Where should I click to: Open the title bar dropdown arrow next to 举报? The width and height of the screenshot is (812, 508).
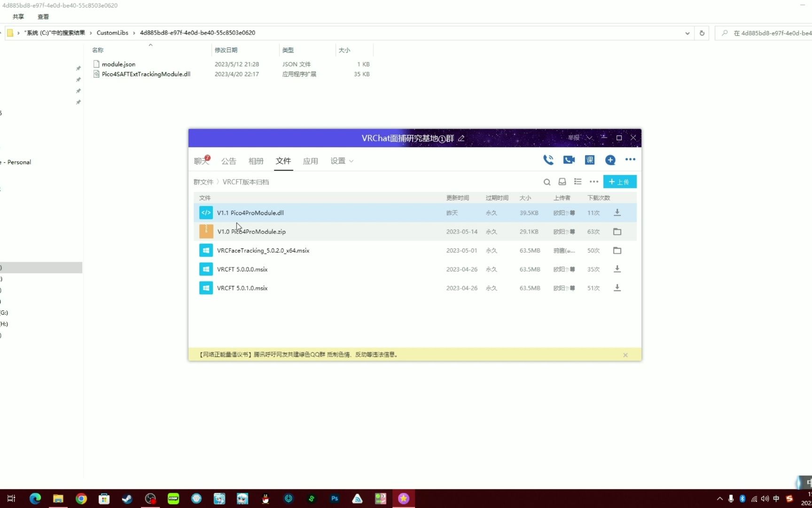pos(589,138)
